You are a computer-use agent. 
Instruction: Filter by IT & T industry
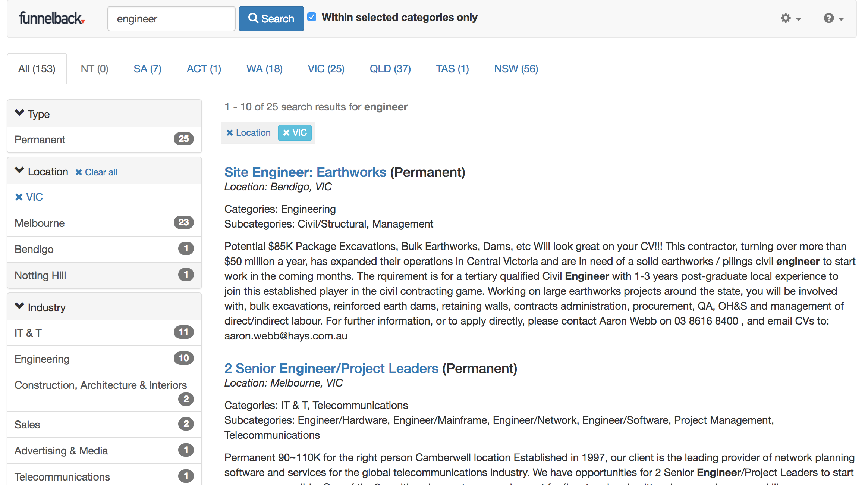point(28,332)
